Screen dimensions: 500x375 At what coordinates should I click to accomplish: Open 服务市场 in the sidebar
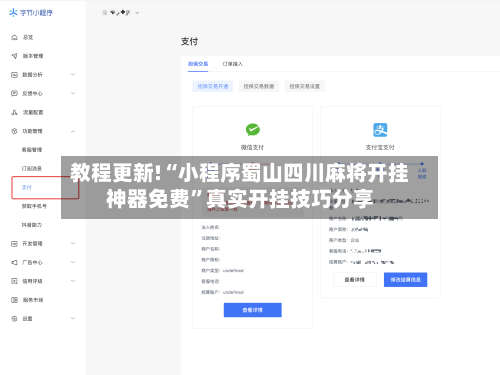point(33,300)
